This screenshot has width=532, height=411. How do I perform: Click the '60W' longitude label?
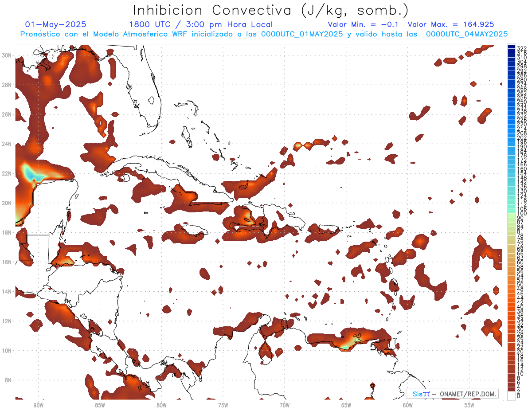[408, 405]
